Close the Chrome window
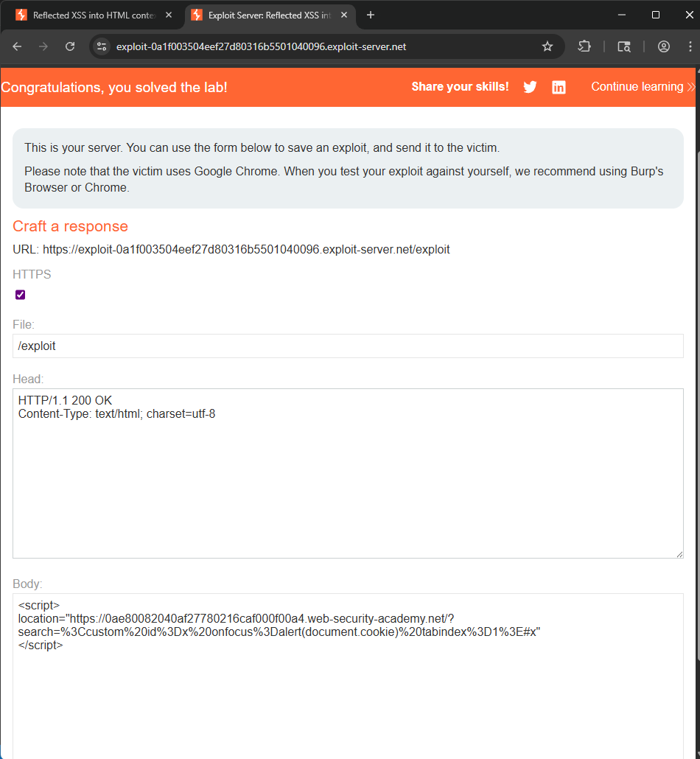Viewport: 700px width, 759px height. coord(690,15)
